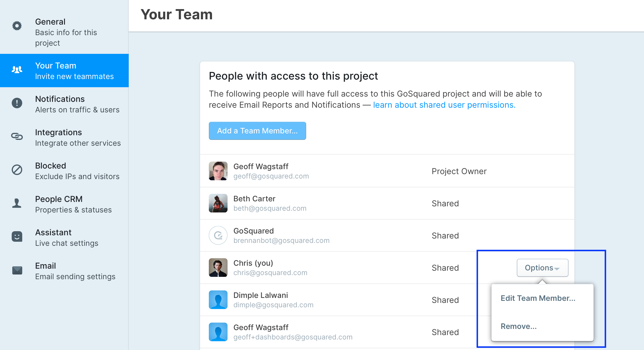Click beth@gosquared.com email text
Screen dimensions: 644x350
coord(270,208)
